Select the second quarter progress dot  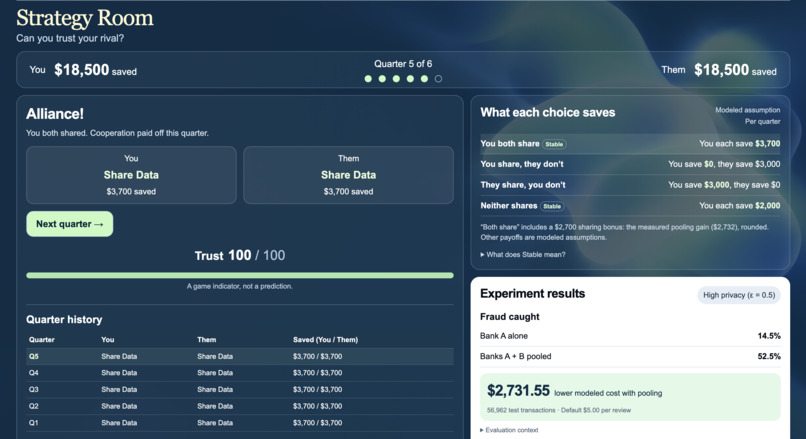(382, 79)
